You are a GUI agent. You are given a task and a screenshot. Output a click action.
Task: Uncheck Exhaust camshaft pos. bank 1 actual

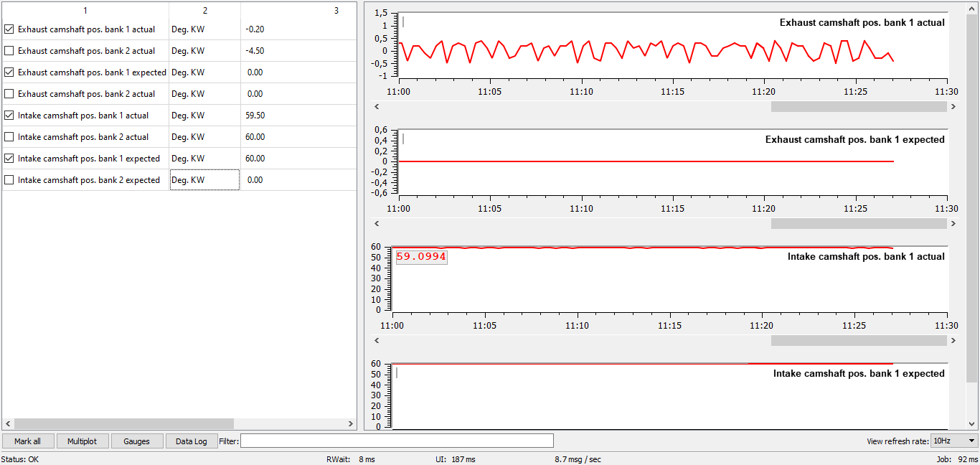pyautogui.click(x=9, y=29)
